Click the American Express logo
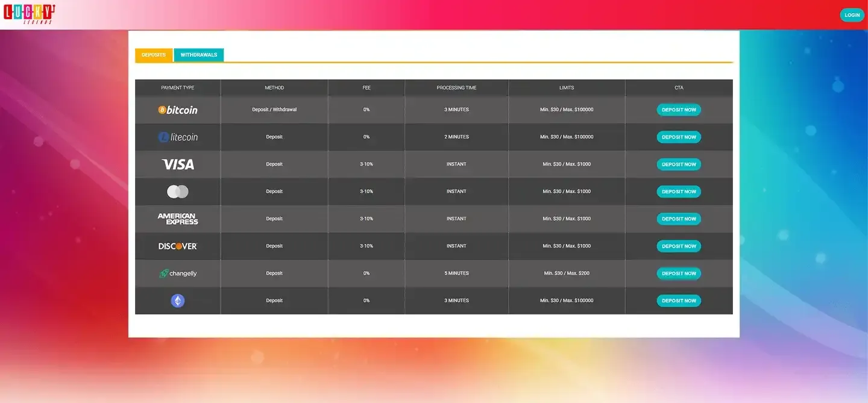Screen dimensions: 868x403 click(x=178, y=219)
